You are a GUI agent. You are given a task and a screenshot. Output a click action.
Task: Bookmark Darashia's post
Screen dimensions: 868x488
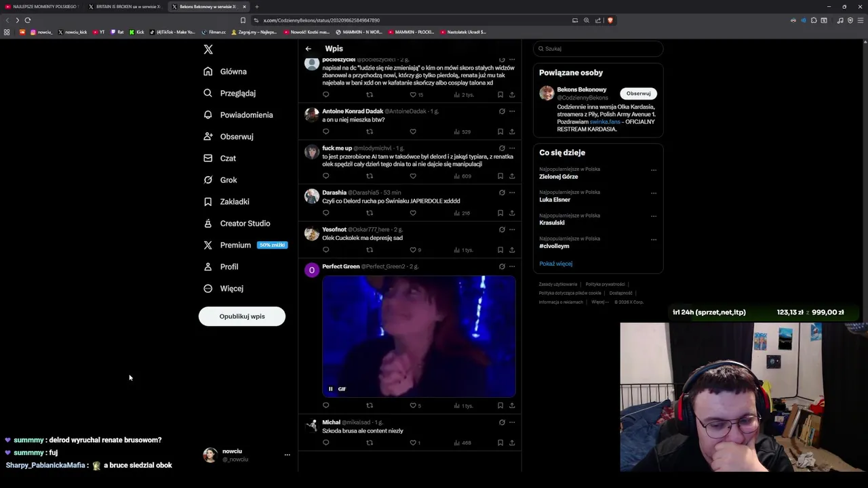coord(500,213)
